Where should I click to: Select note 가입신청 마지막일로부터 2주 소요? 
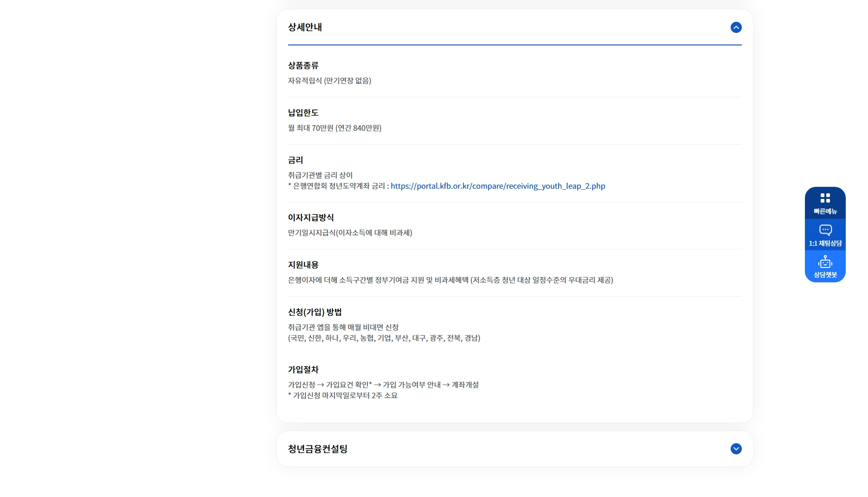(x=343, y=395)
